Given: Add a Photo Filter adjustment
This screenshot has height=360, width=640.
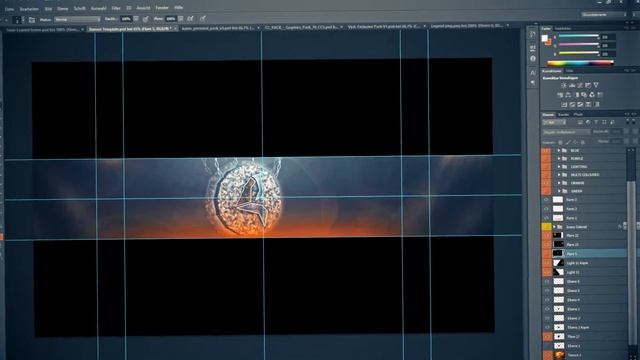Looking at the screenshot, I should pyautogui.click(x=584, y=95).
